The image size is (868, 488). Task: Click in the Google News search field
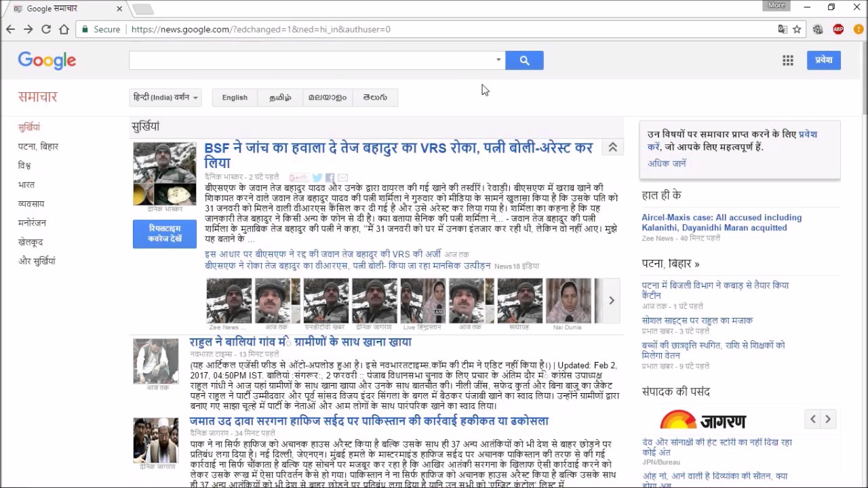tap(312, 60)
